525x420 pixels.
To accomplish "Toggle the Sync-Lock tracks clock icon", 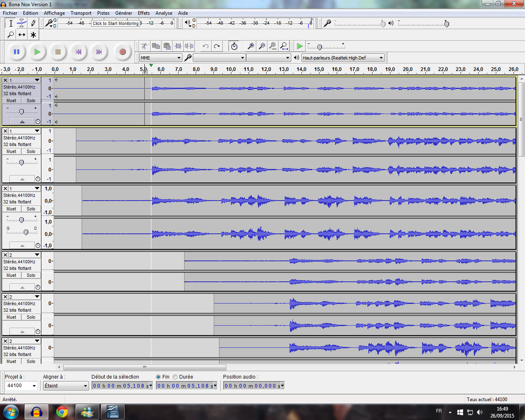I will tap(234, 46).
